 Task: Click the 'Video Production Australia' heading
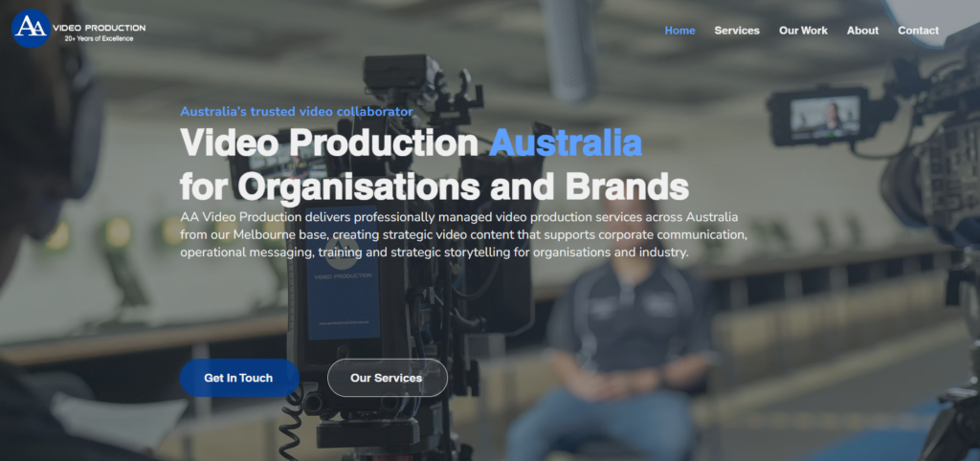click(x=411, y=143)
